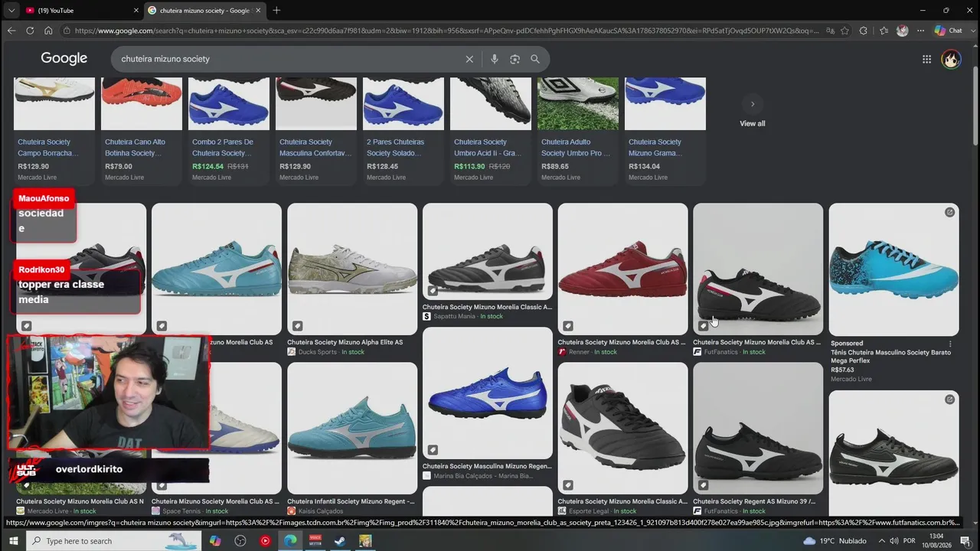This screenshot has height=551, width=980.
Task: Click the Windows taskbar search box
Action: 113,541
